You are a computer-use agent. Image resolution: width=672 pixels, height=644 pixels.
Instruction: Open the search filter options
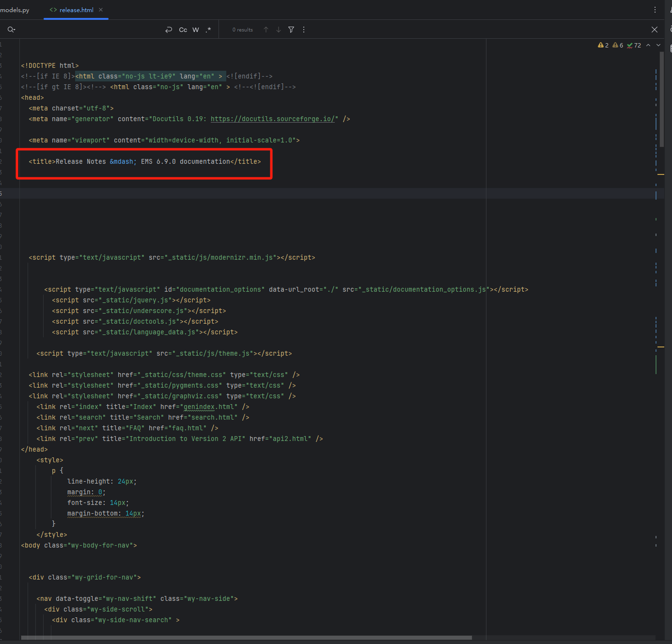point(291,30)
